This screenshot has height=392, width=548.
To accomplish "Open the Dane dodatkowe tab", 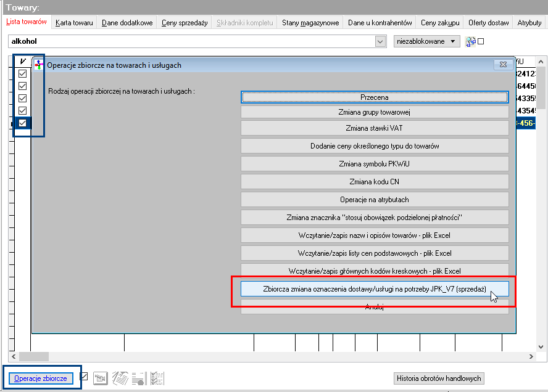I will click(127, 23).
